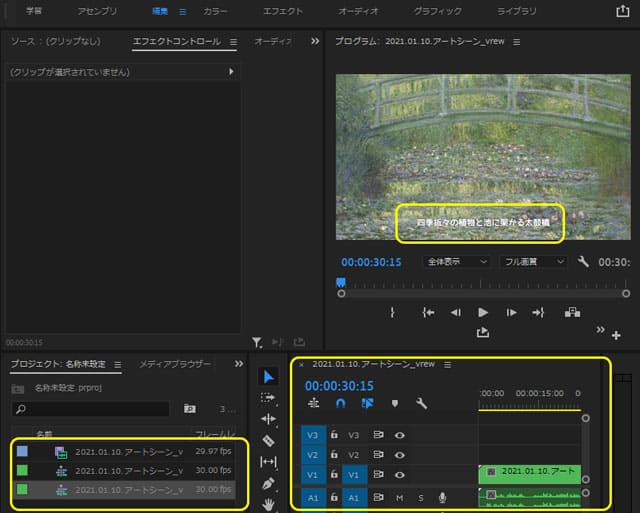Image resolution: width=640 pixels, height=513 pixels.
Task: Hide V1 track output eye
Action: (400, 475)
